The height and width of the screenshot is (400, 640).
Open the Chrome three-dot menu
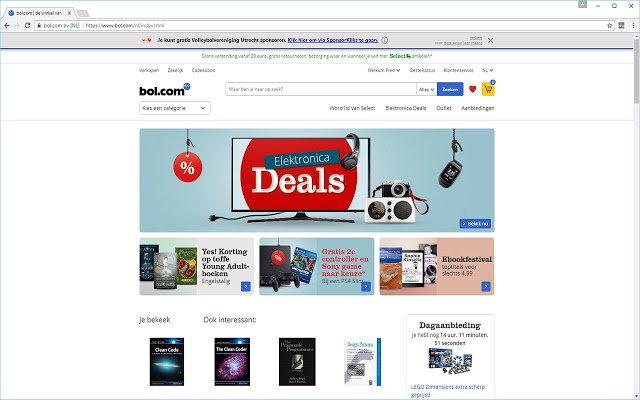click(x=633, y=25)
